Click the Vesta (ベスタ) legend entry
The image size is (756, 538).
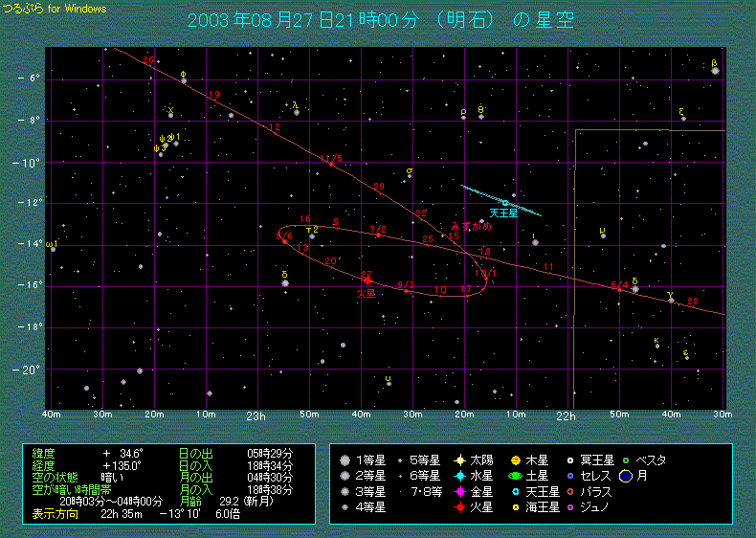coord(646,460)
